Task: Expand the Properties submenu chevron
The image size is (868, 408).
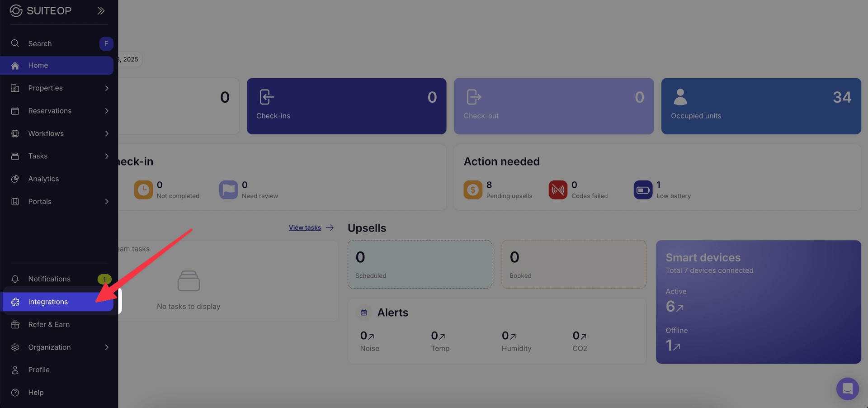Action: click(x=107, y=88)
